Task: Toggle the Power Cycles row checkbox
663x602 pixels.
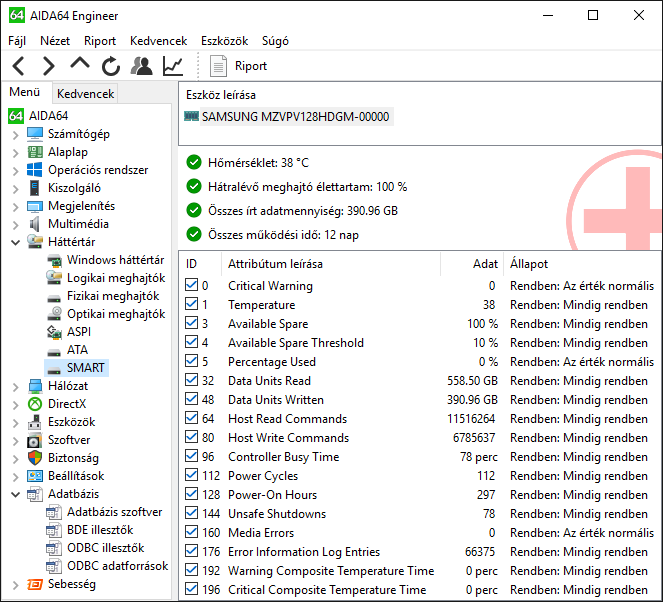Action: pos(192,476)
